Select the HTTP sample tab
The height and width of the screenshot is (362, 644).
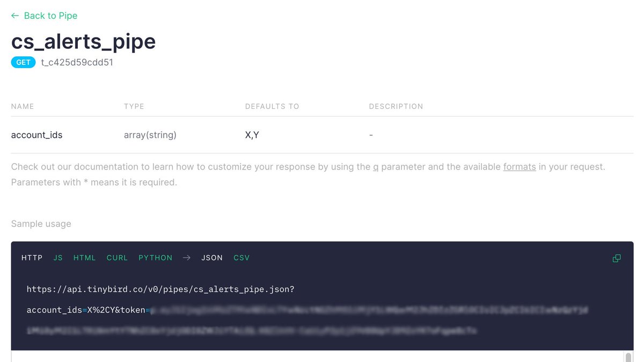tap(32, 258)
